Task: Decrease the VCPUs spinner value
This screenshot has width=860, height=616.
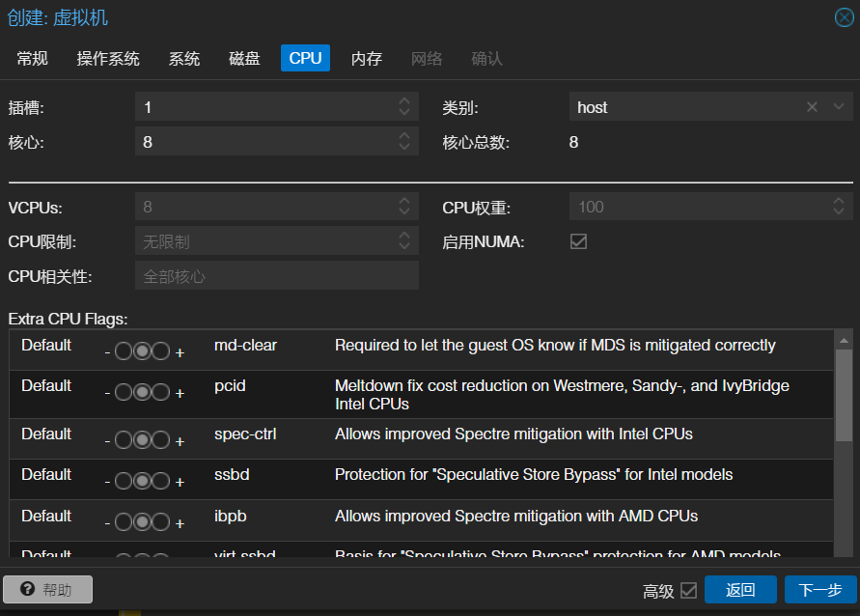Action: click(x=404, y=210)
